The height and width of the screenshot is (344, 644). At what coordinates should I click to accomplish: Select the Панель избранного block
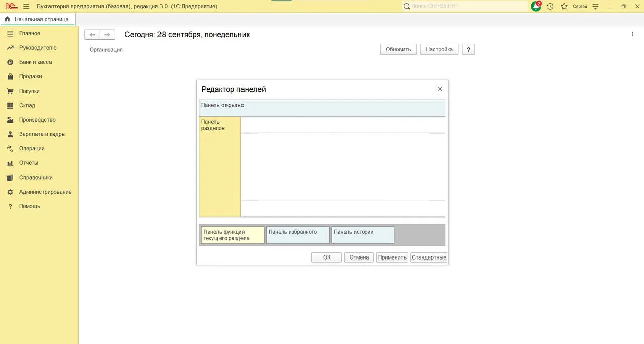tap(298, 235)
